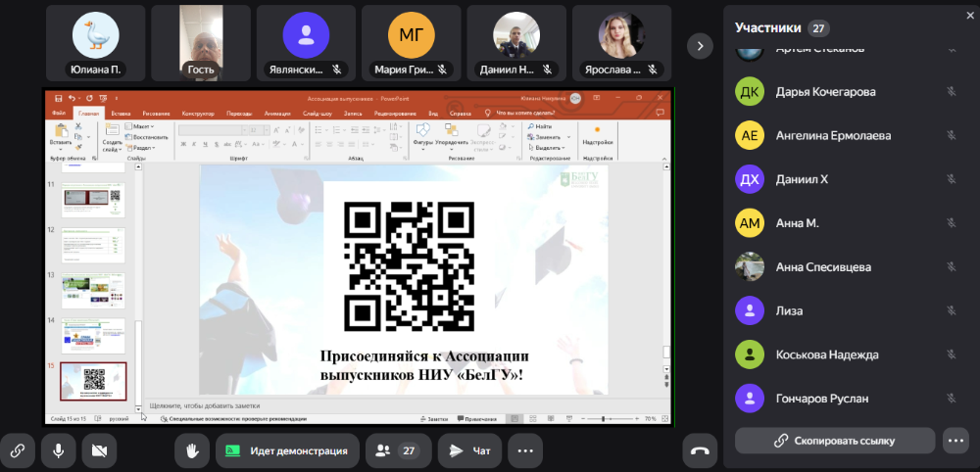Toggle the participants list button showing 27

[398, 450]
